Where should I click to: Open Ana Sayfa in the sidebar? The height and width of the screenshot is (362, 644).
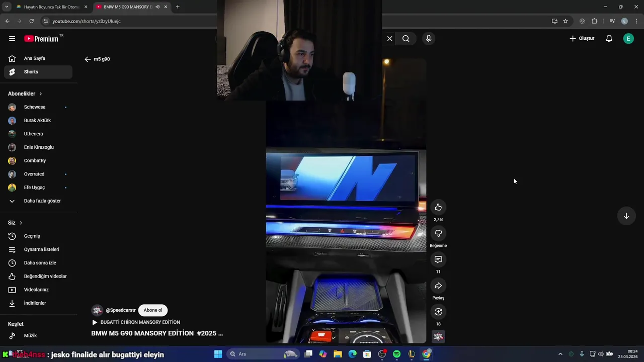point(38,58)
